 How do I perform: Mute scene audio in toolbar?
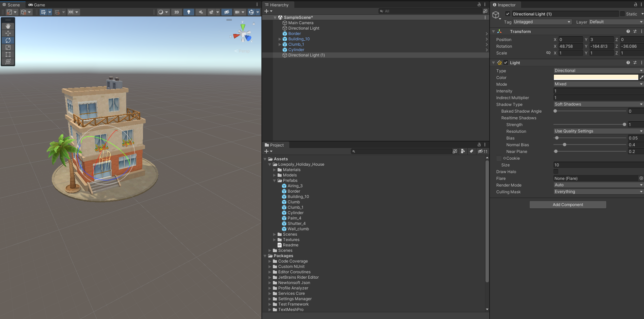(201, 12)
